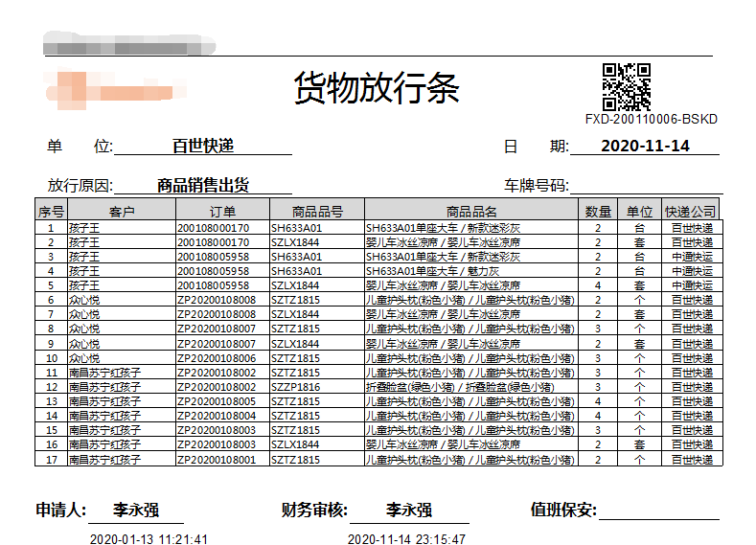Click row 2 product name 婴儿车冰丝凉席

[x=443, y=242]
